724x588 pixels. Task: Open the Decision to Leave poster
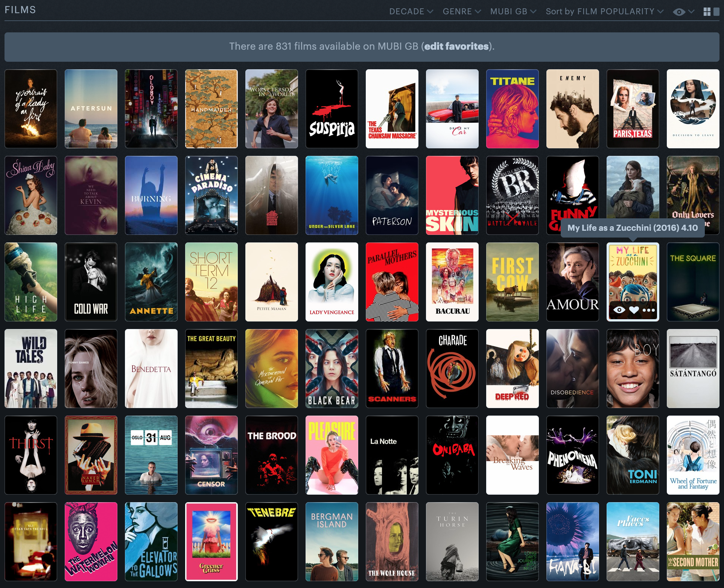tap(693, 109)
